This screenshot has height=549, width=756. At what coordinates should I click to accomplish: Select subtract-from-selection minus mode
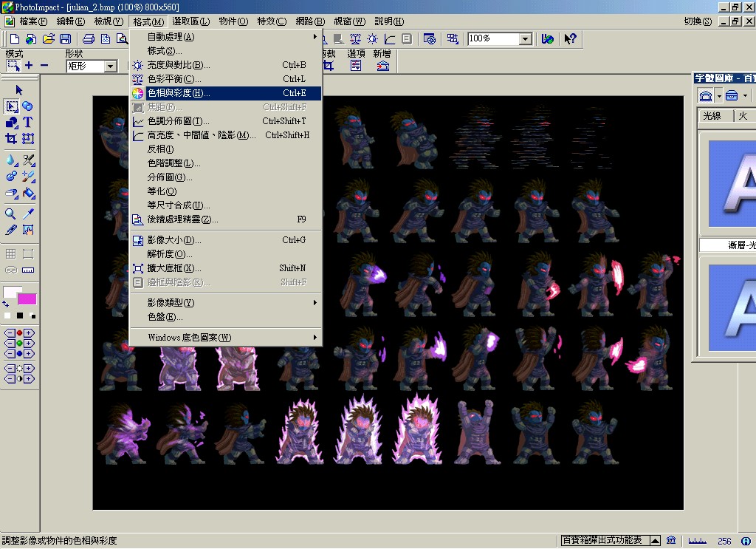tap(44, 66)
